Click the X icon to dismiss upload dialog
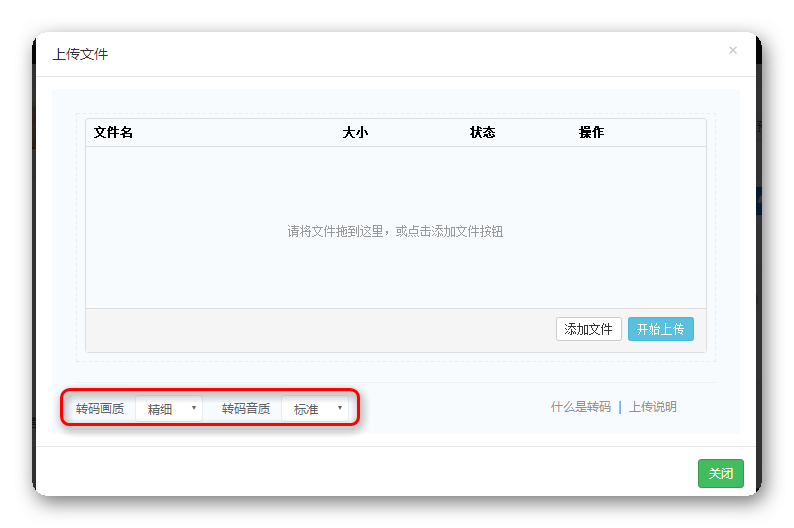 point(732,50)
